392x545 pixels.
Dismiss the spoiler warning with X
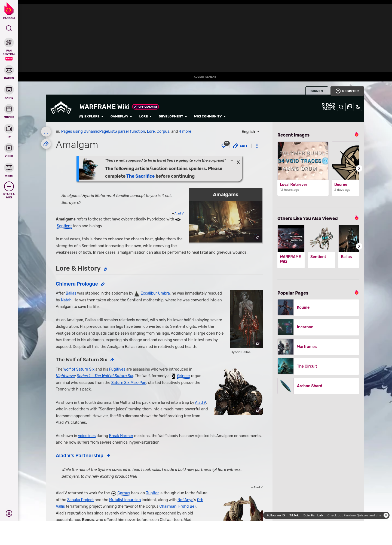tap(238, 162)
